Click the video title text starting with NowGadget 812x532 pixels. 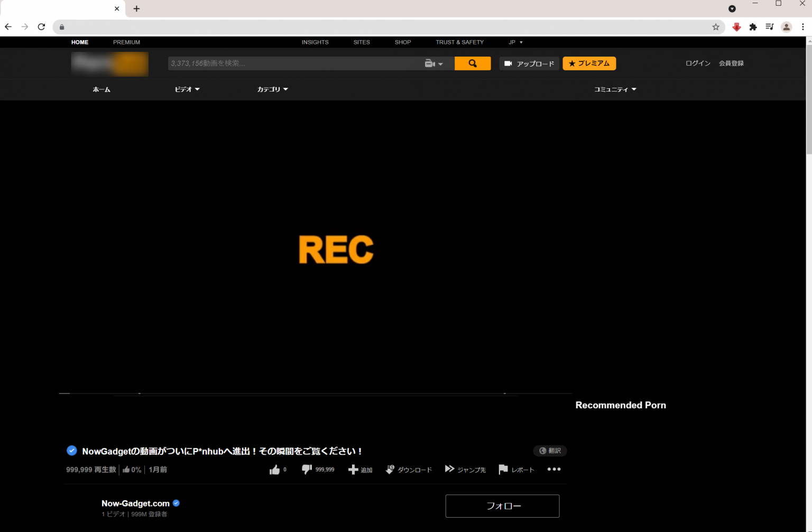pos(222,451)
